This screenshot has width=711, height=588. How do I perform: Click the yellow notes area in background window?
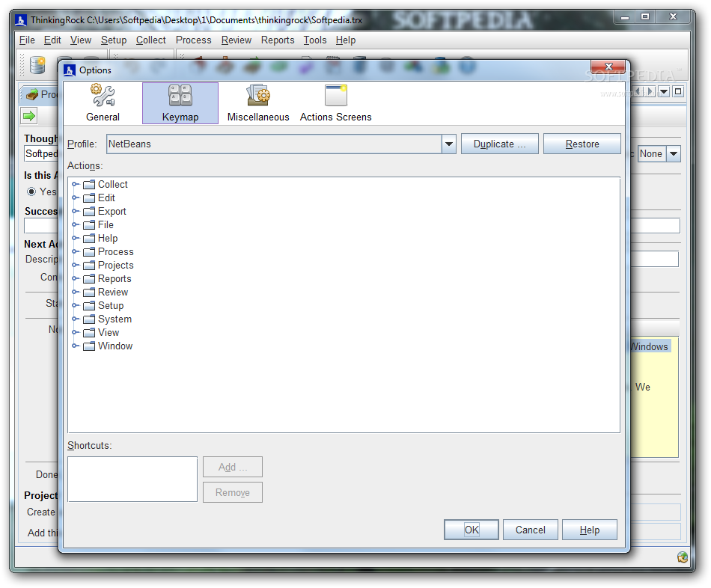pyautogui.click(x=654, y=397)
